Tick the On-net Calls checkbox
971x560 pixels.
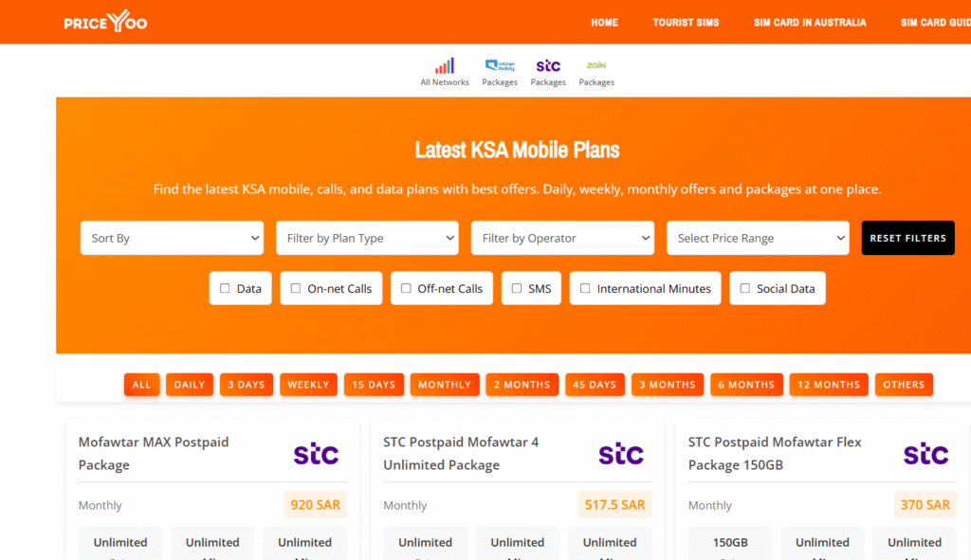coord(296,288)
